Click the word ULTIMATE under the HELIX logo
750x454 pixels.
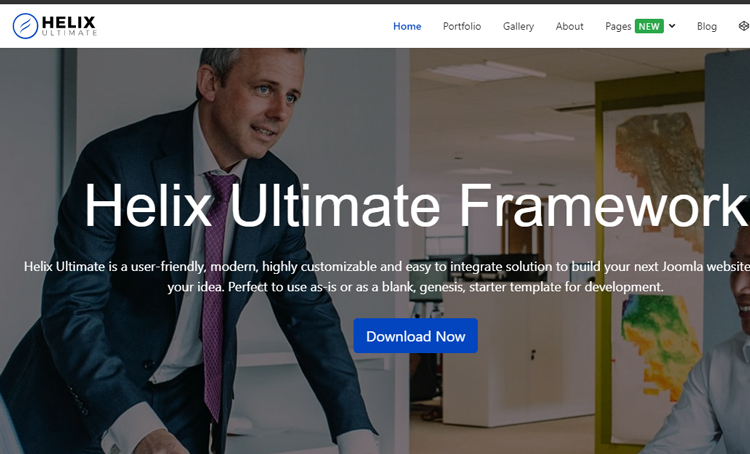(69, 33)
